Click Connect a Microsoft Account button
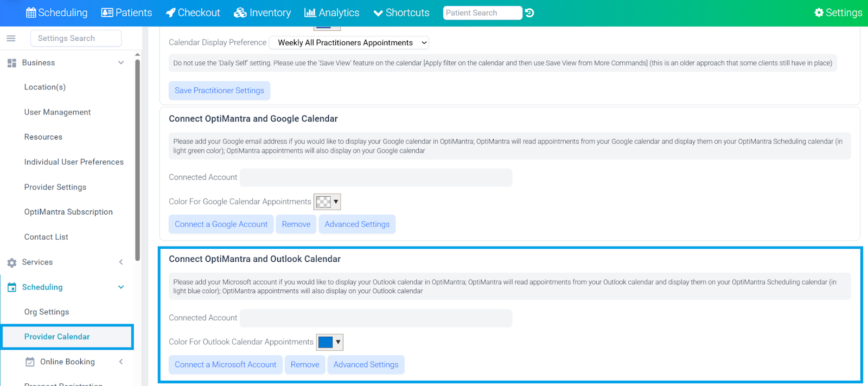The height and width of the screenshot is (386, 868). [225, 364]
